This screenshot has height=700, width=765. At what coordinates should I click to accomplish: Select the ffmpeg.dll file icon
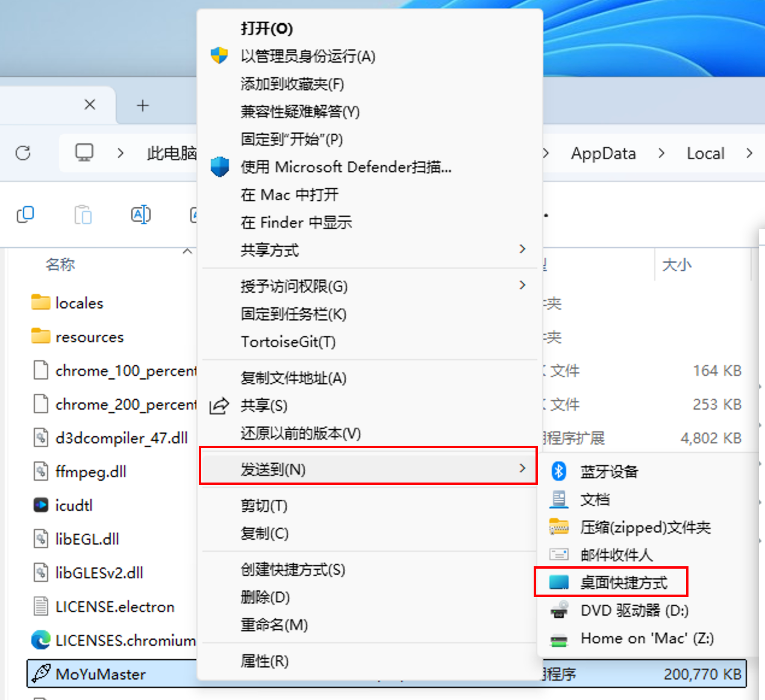(41, 472)
